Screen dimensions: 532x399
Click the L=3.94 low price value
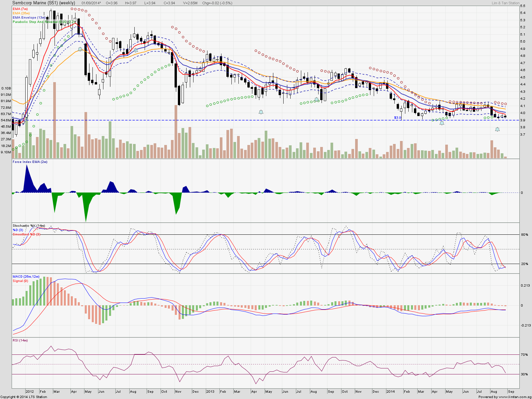[149, 3]
